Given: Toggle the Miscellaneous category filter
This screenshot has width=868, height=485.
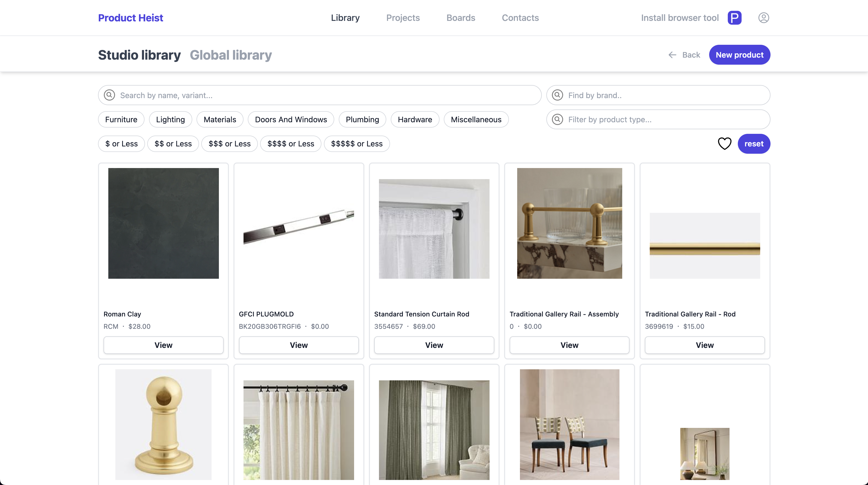Looking at the screenshot, I should coord(476,119).
